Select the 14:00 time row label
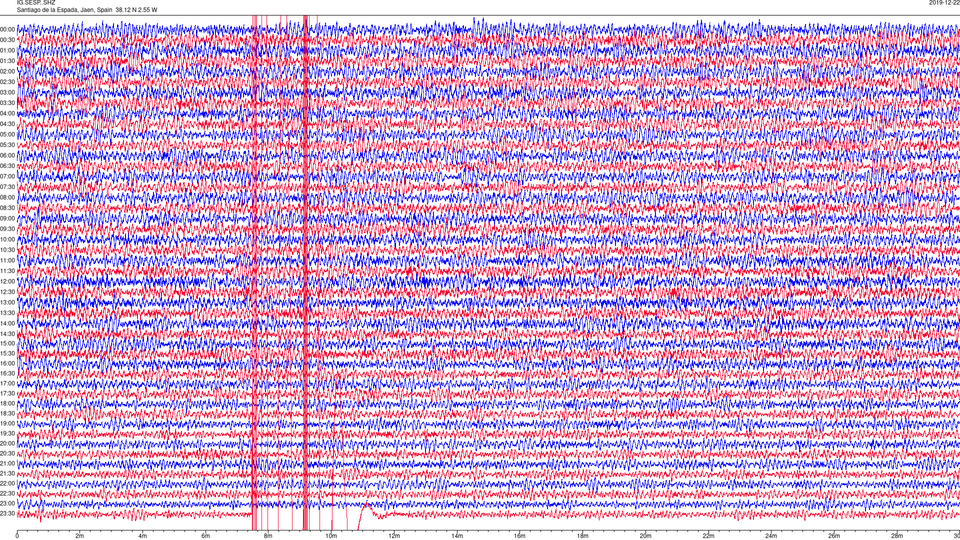The image size is (960, 540). pyautogui.click(x=8, y=323)
